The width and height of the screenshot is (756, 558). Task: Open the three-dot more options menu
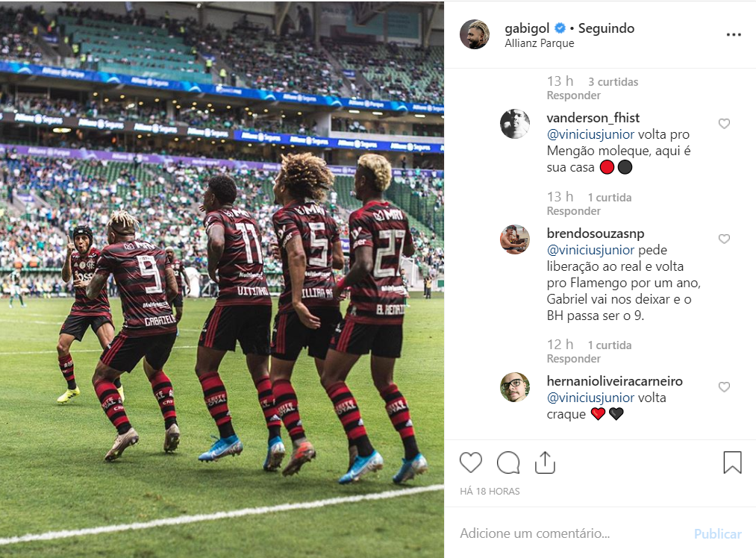(734, 35)
